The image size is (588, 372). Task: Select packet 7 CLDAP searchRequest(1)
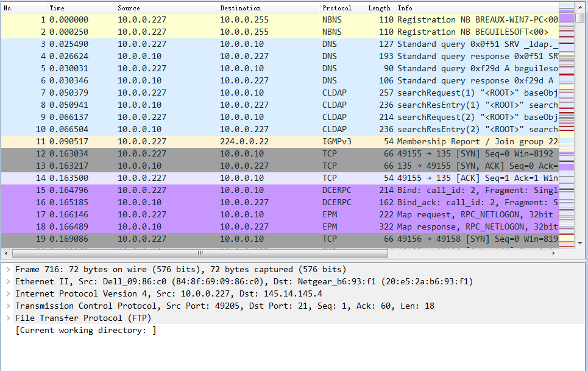280,93
